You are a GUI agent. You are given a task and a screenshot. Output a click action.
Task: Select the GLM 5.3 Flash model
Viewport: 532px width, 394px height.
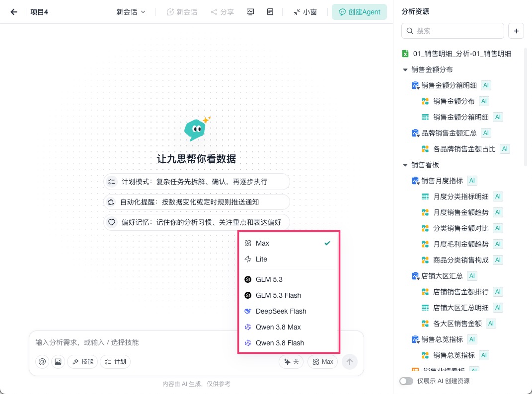(289, 295)
